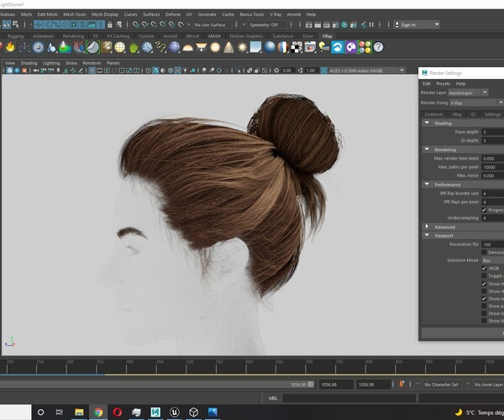Open File Explorer from the taskbar
The image size is (504, 420).
[79, 412]
